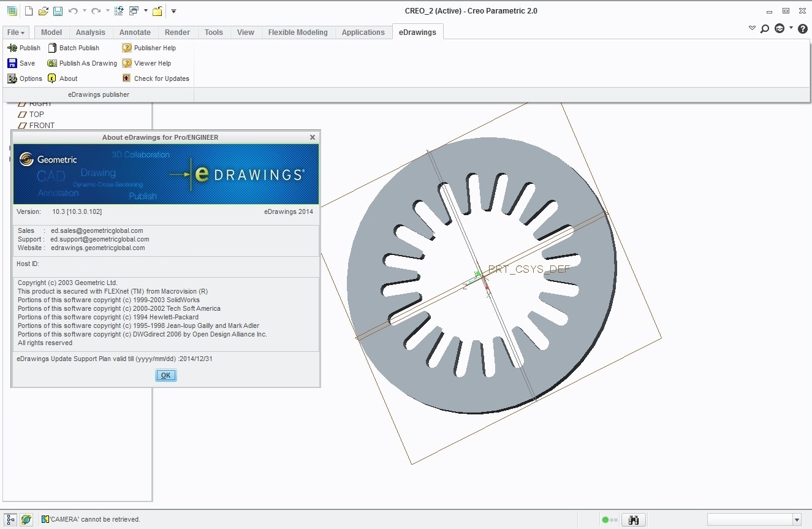This screenshot has height=529, width=812.
Task: Switch to the Tools tab
Action: tap(214, 32)
